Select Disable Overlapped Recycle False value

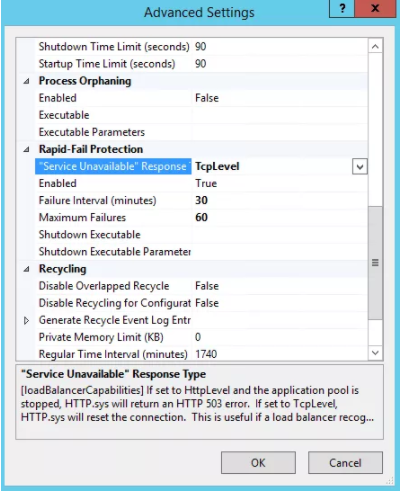280,286
